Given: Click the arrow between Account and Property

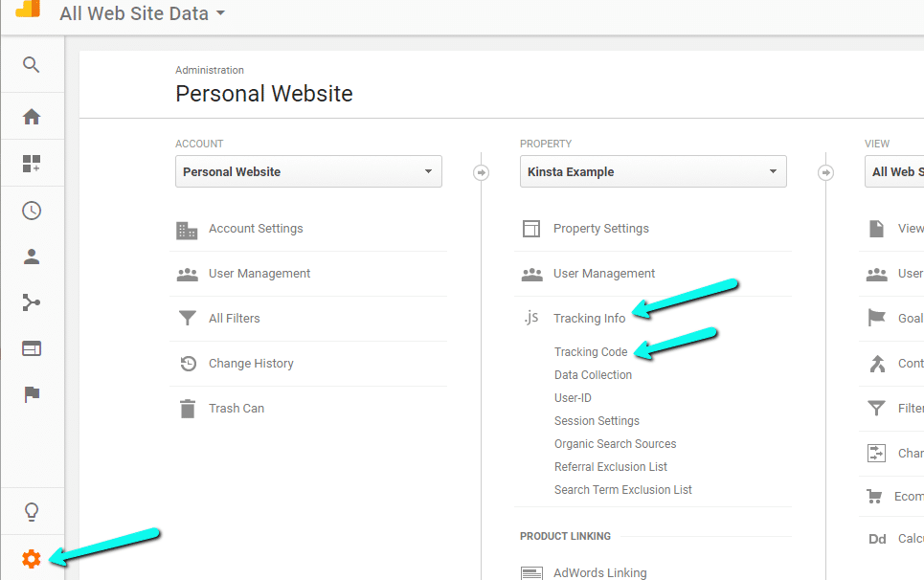Looking at the screenshot, I should coord(482,173).
